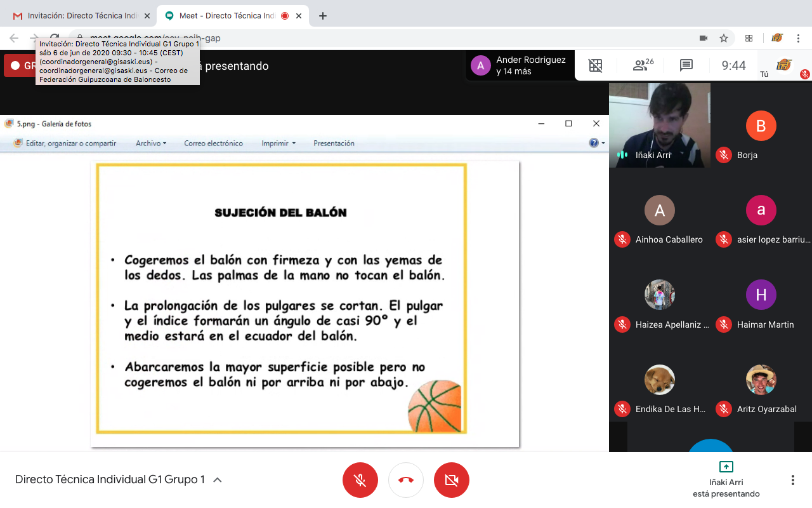Click Correo electrónico in the gallery toolbar
The image size is (812, 508).
coord(213,144)
